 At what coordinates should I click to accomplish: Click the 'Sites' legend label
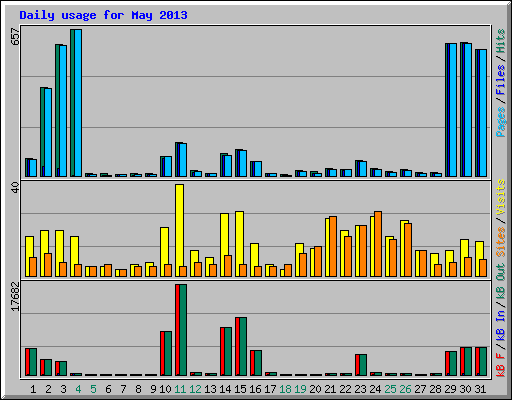tap(501, 242)
